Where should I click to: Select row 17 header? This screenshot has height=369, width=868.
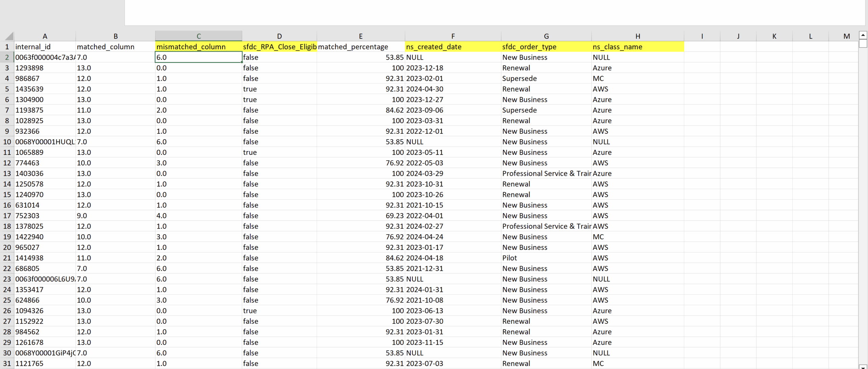click(x=7, y=216)
